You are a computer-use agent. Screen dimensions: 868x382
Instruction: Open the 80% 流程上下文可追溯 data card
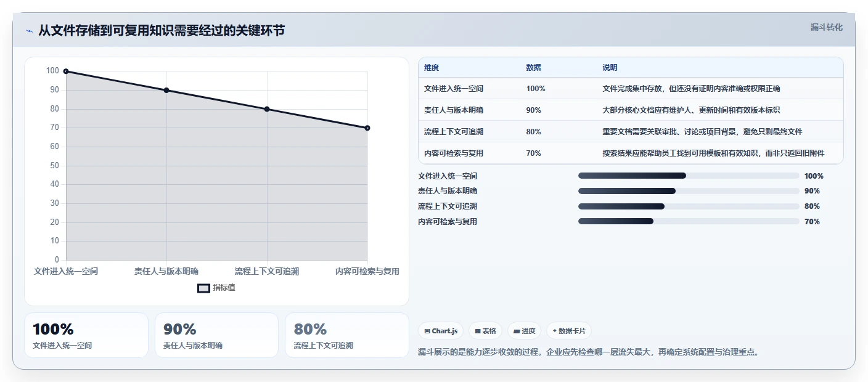coord(347,335)
